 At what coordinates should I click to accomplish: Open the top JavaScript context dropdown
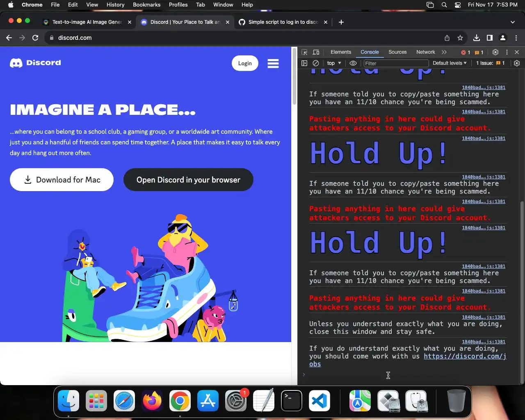[334, 63]
